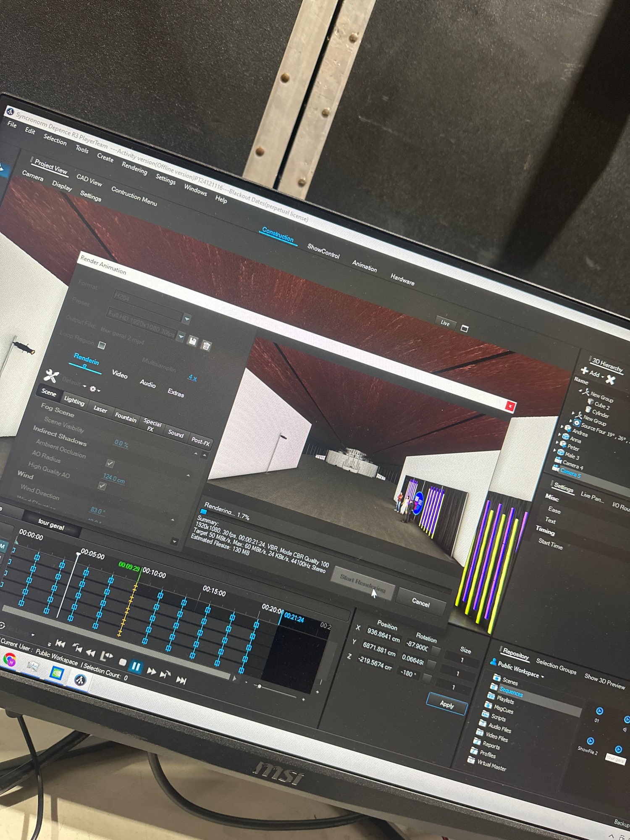Viewport: 630px width, 840px height.
Task: Click the rewind transport icon
Action: click(x=90, y=652)
